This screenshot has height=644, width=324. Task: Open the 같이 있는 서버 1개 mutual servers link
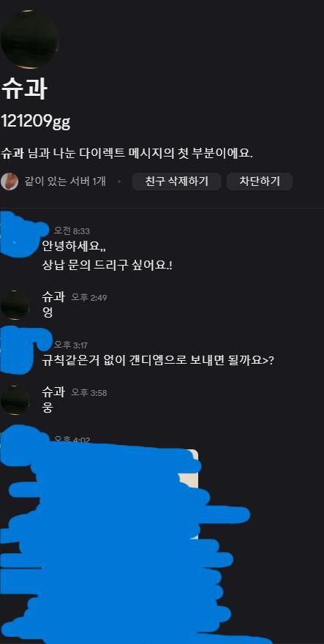(x=65, y=181)
